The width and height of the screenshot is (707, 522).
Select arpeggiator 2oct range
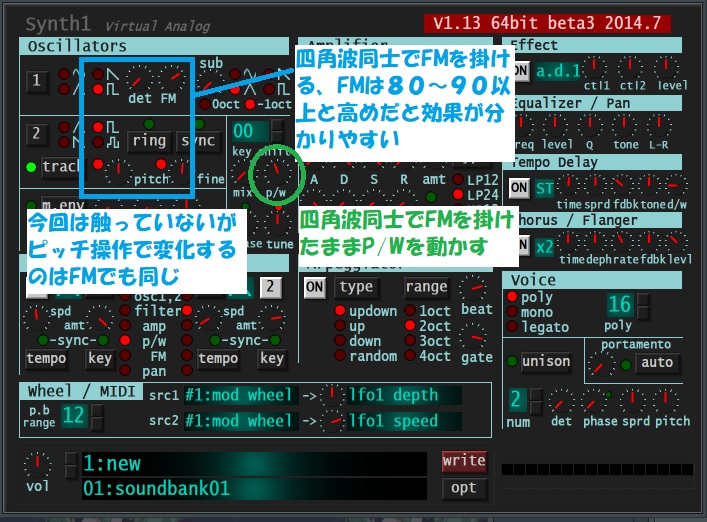410,325
